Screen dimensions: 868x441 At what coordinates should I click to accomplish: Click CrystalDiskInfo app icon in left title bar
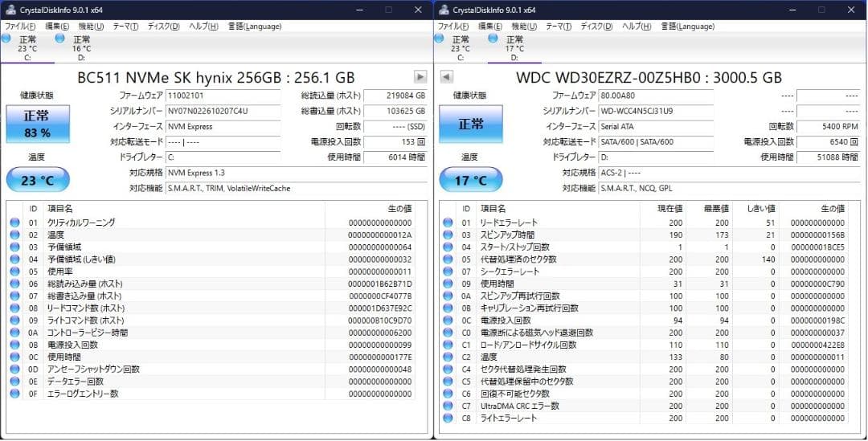pos(10,10)
